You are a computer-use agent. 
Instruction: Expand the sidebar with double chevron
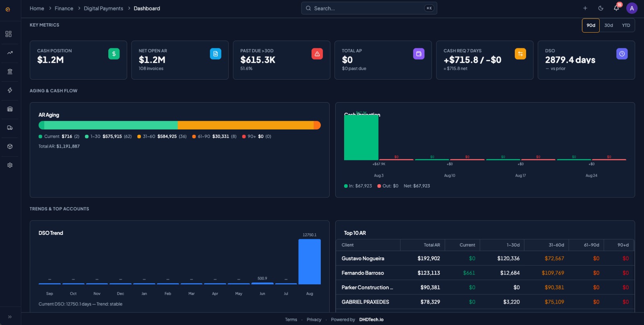[x=10, y=317]
